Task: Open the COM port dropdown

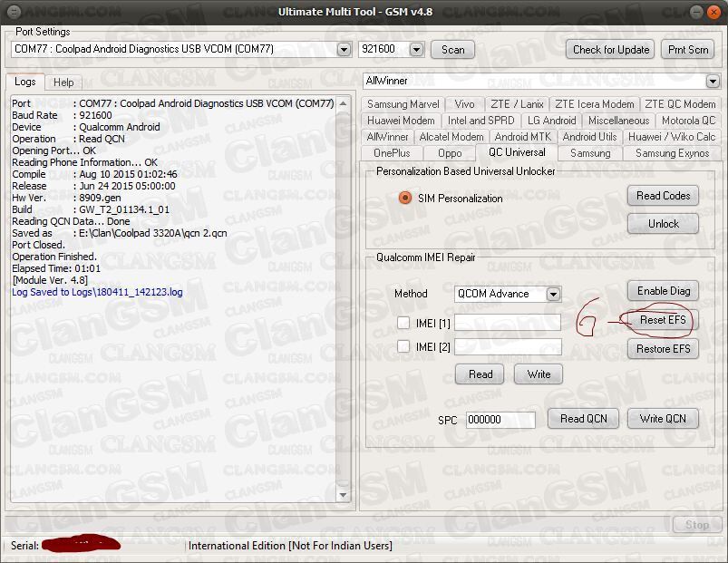Action: [x=344, y=49]
